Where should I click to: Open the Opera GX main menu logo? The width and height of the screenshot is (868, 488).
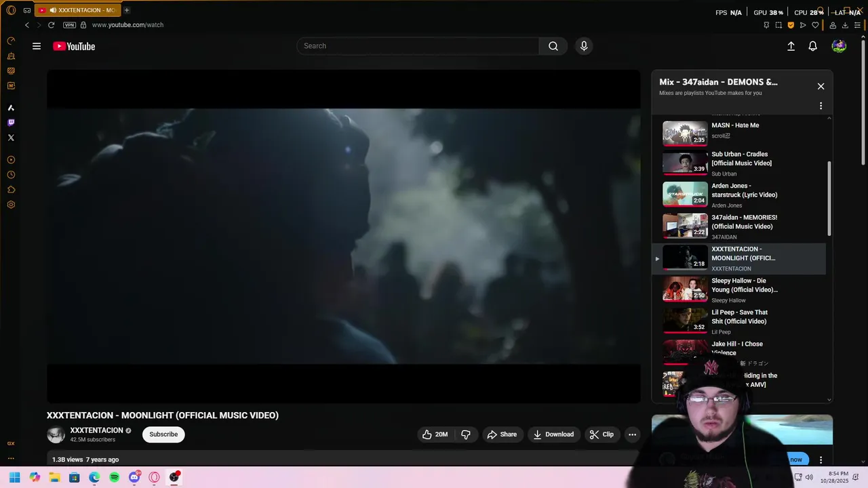click(x=11, y=10)
